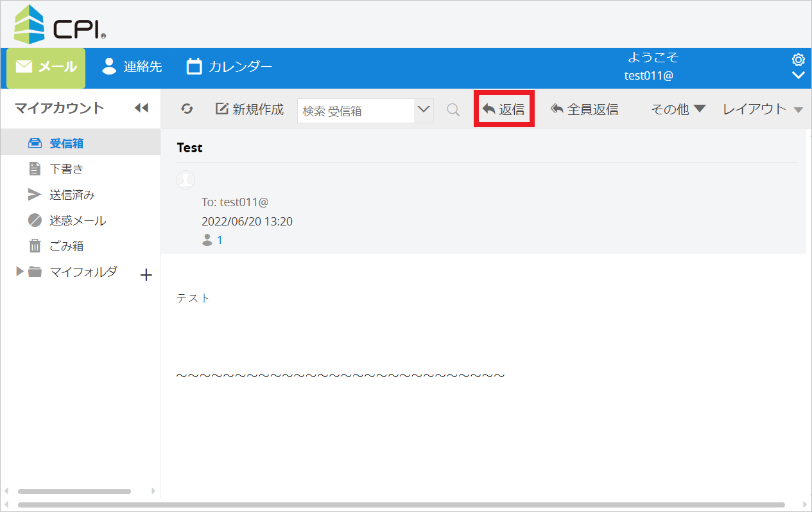Click the 全員返信 reply all button
Image resolution: width=812 pixels, height=512 pixels.
(x=584, y=110)
